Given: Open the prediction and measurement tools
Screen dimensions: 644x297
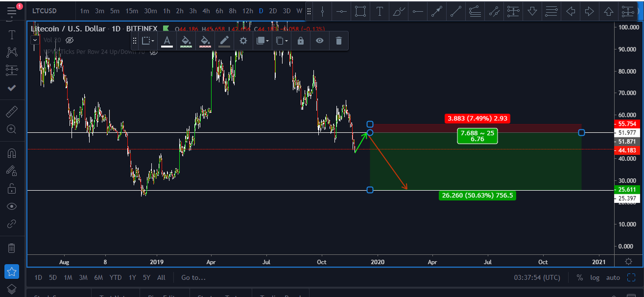Looking at the screenshot, I should 12,70.
